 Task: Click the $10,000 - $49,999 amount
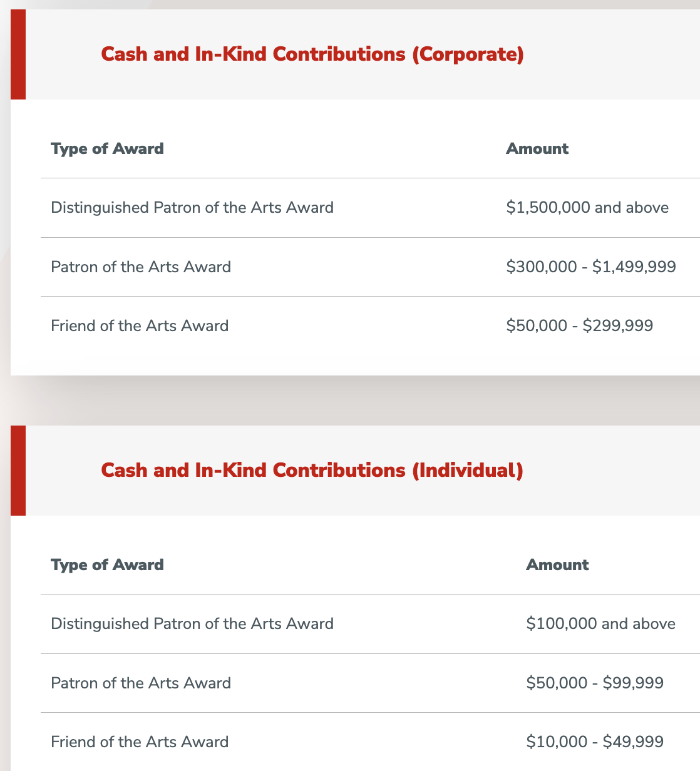[x=595, y=742]
